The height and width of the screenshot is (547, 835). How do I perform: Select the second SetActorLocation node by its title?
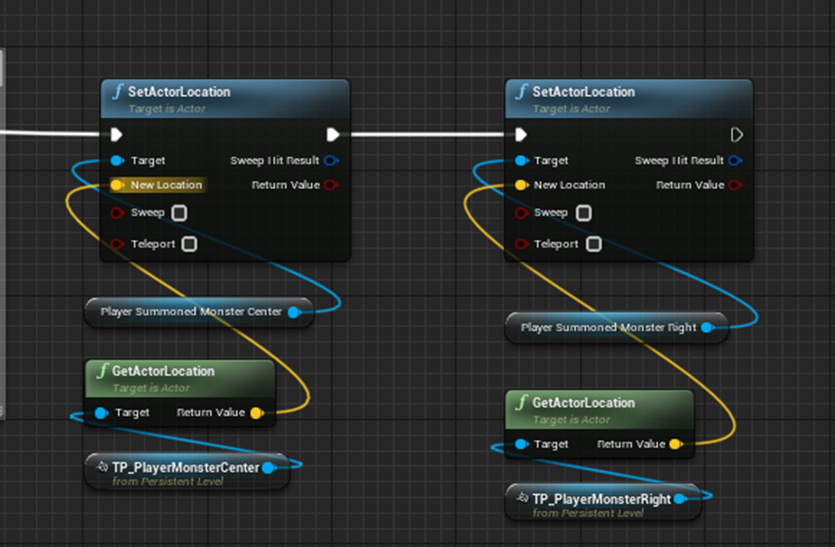(584, 92)
